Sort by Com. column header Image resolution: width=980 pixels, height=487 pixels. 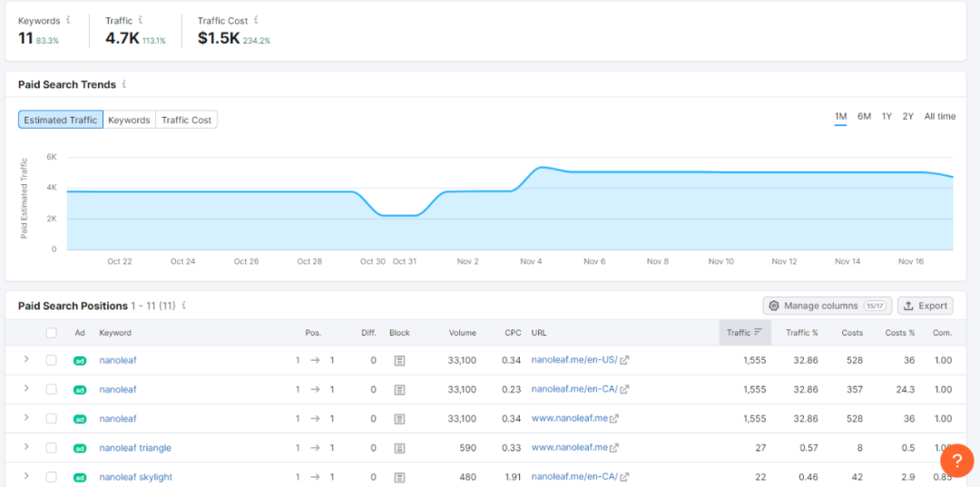[942, 333]
